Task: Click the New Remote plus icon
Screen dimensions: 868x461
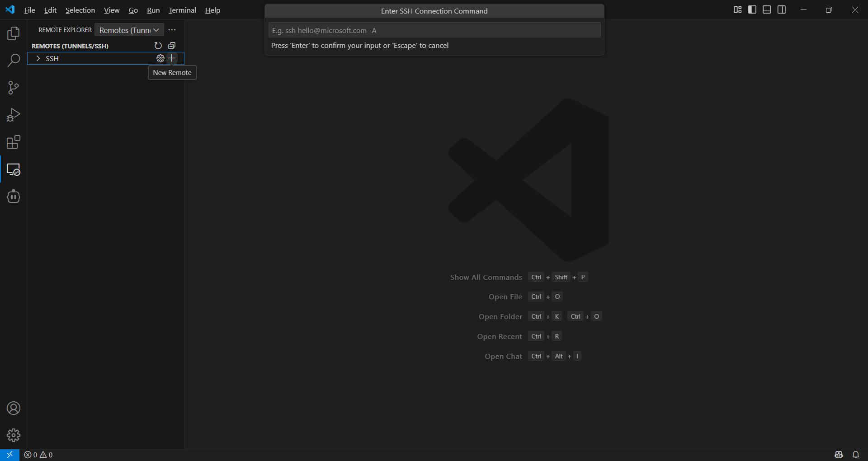Action: tap(171, 58)
